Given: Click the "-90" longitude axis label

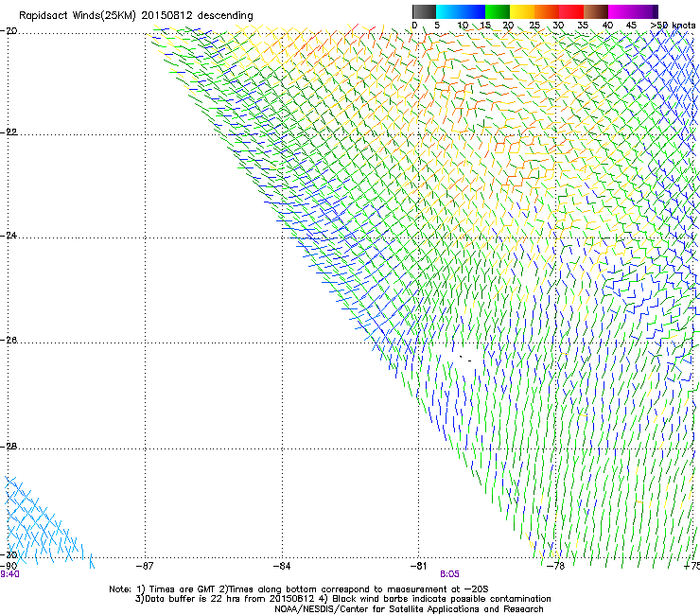Looking at the screenshot, I should (x=9, y=566).
